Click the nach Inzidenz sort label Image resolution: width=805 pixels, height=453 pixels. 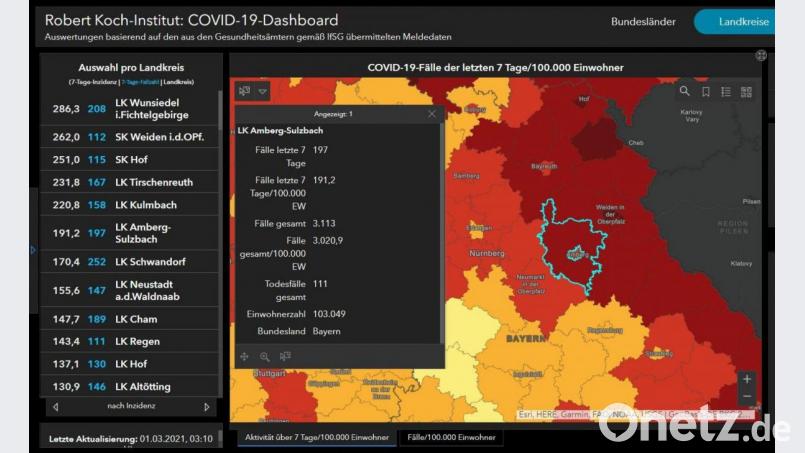click(131, 406)
